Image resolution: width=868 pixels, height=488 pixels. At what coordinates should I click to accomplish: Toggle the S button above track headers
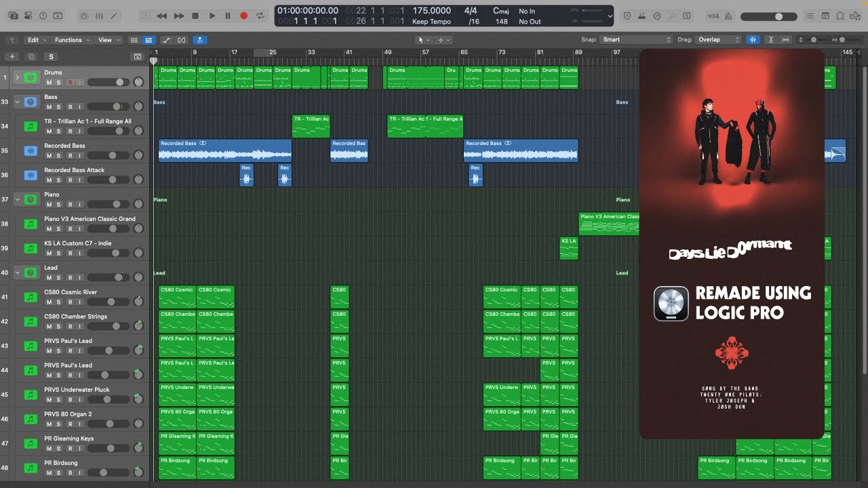point(51,57)
